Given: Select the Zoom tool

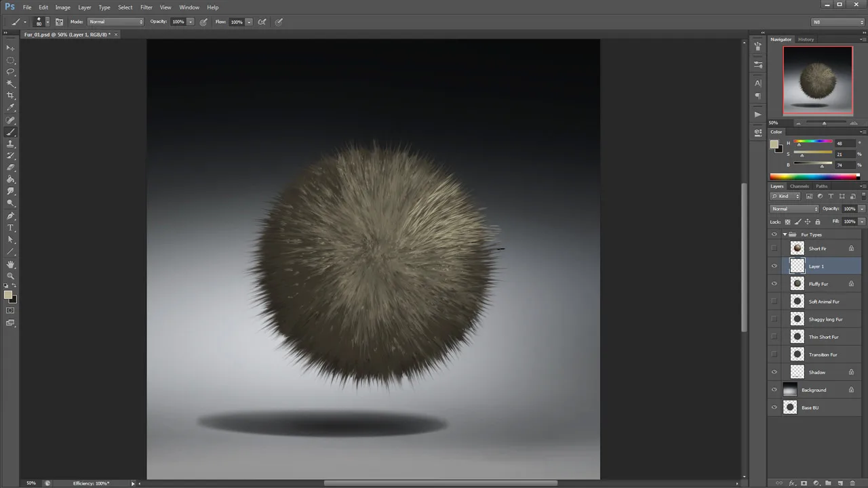Looking at the screenshot, I should click(x=10, y=276).
